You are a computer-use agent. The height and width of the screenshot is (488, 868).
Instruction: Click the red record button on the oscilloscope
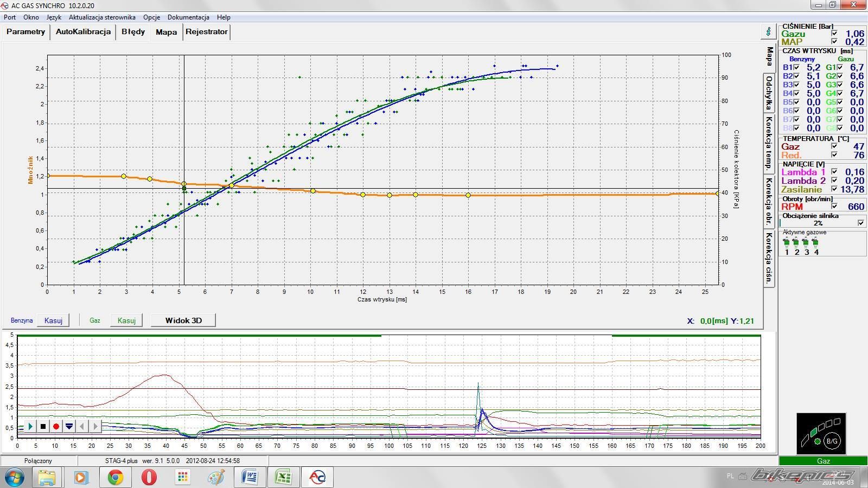pyautogui.click(x=56, y=427)
